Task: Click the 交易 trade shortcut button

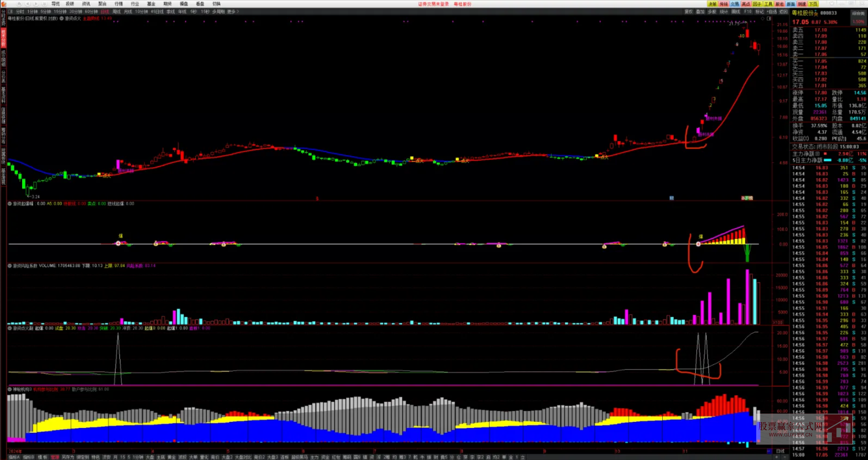Action: coord(735,4)
